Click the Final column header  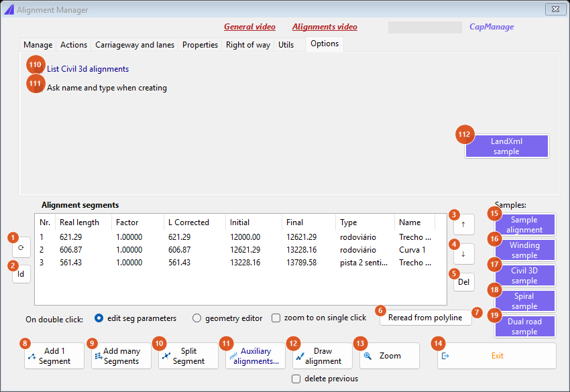(308, 222)
